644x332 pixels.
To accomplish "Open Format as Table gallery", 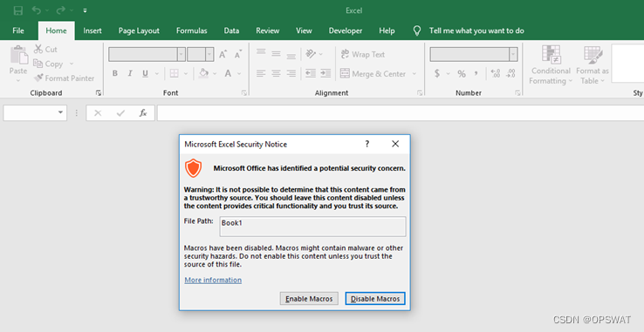I will pos(593,64).
